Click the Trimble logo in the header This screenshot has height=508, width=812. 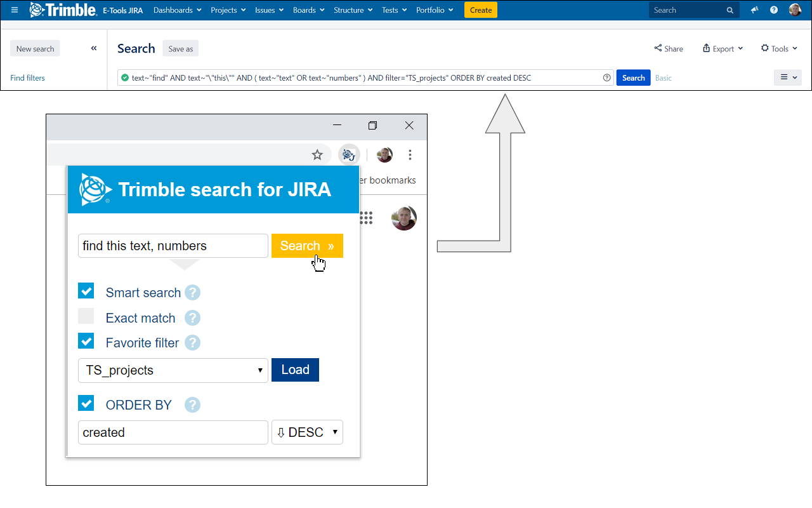(63, 10)
